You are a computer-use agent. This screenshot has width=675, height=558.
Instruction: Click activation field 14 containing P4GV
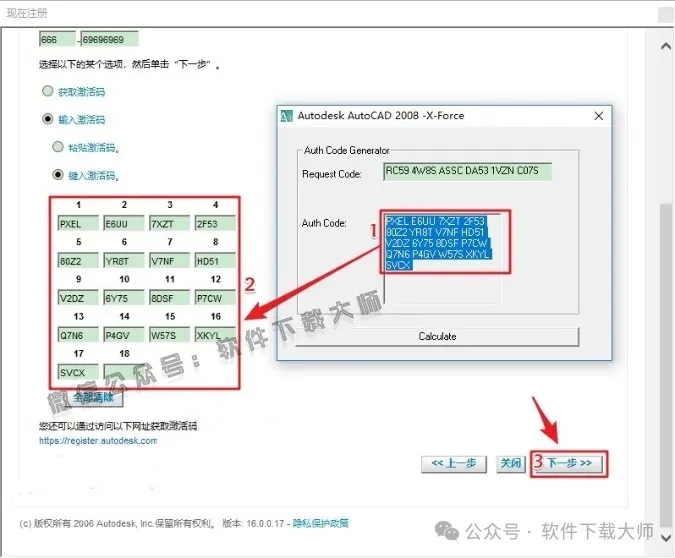124,335
